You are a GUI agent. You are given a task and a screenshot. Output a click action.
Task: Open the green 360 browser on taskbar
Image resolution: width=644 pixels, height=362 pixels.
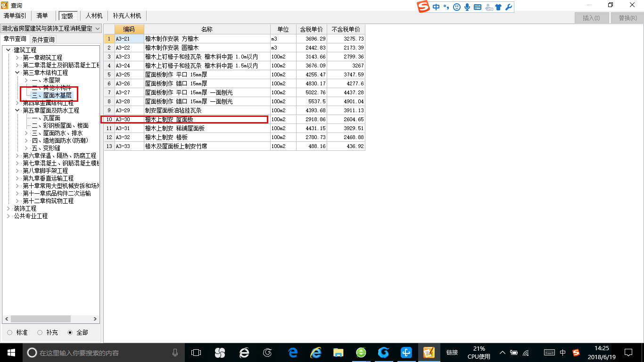coord(361,353)
